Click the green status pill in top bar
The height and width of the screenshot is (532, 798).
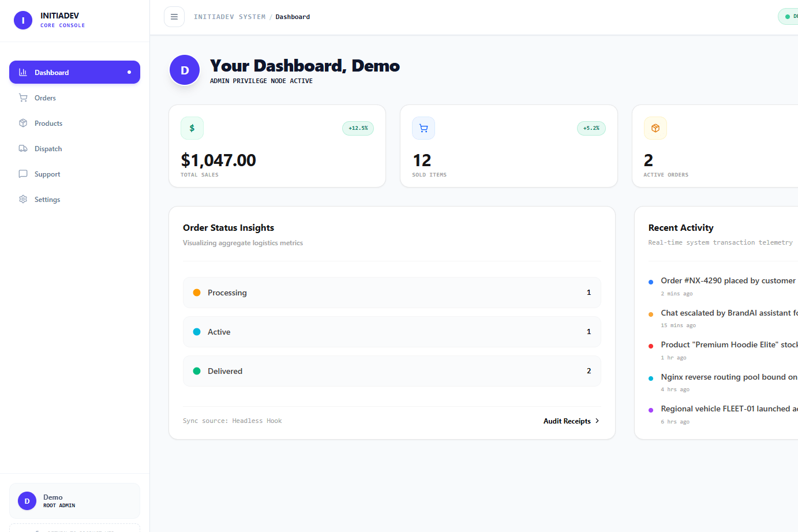tap(788, 17)
